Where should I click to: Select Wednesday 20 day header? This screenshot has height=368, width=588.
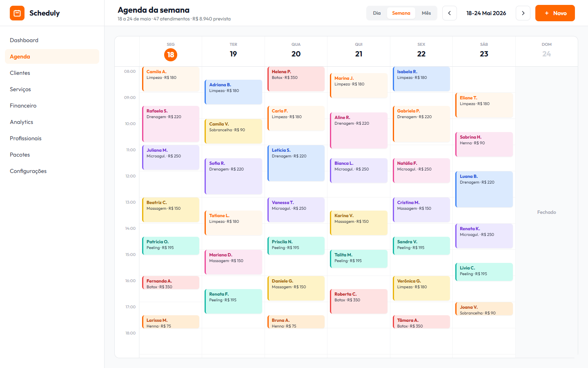click(x=296, y=52)
